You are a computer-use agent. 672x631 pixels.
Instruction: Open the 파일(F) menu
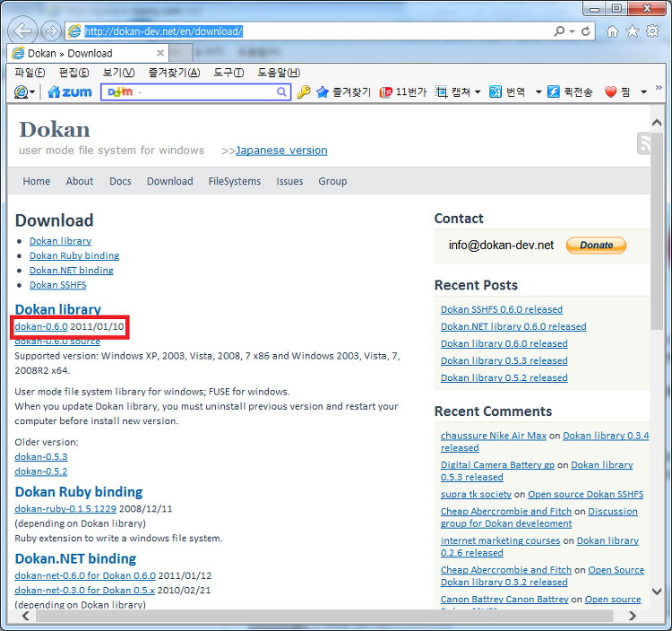[30, 73]
